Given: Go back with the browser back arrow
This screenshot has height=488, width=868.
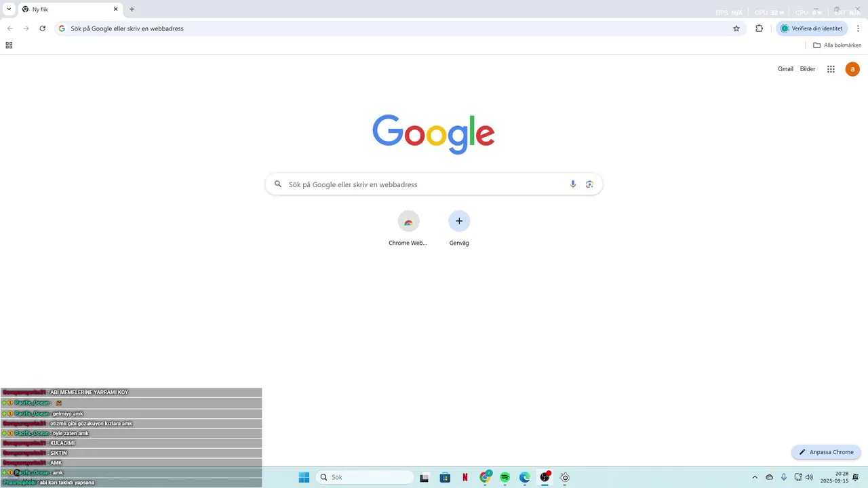Looking at the screenshot, I should [x=10, y=28].
